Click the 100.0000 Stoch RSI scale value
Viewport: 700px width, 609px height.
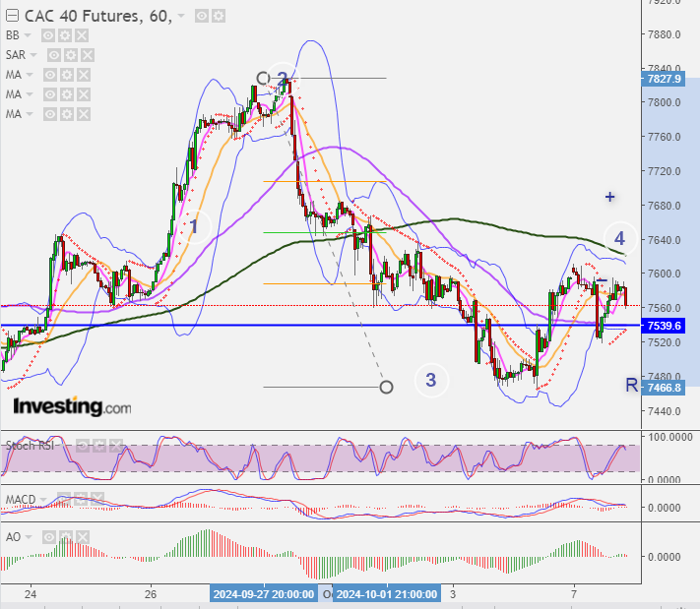click(670, 437)
